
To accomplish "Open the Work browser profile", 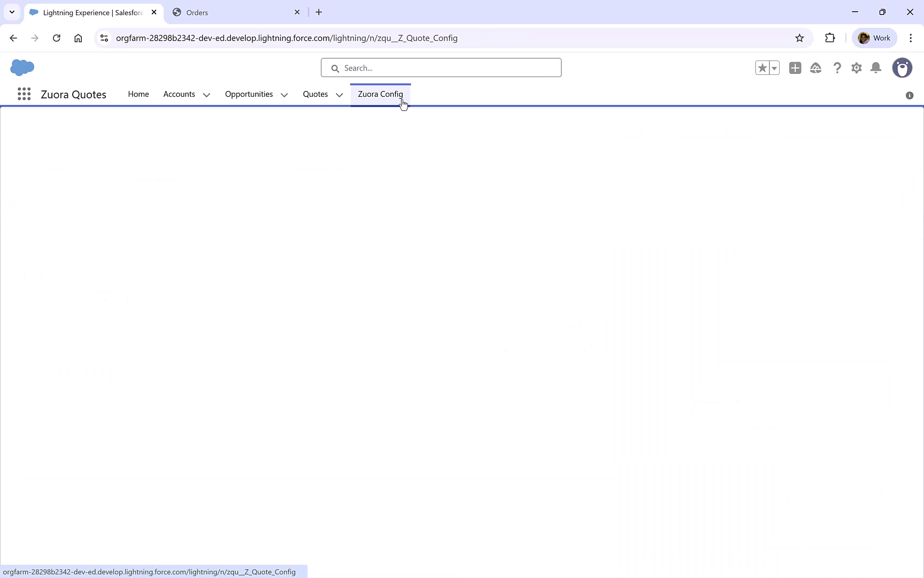I will (x=875, y=37).
